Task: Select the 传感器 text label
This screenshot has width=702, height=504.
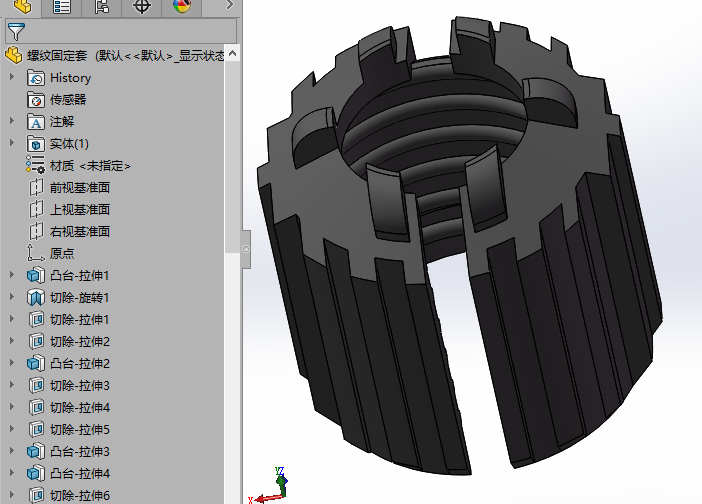Action: 68,99
